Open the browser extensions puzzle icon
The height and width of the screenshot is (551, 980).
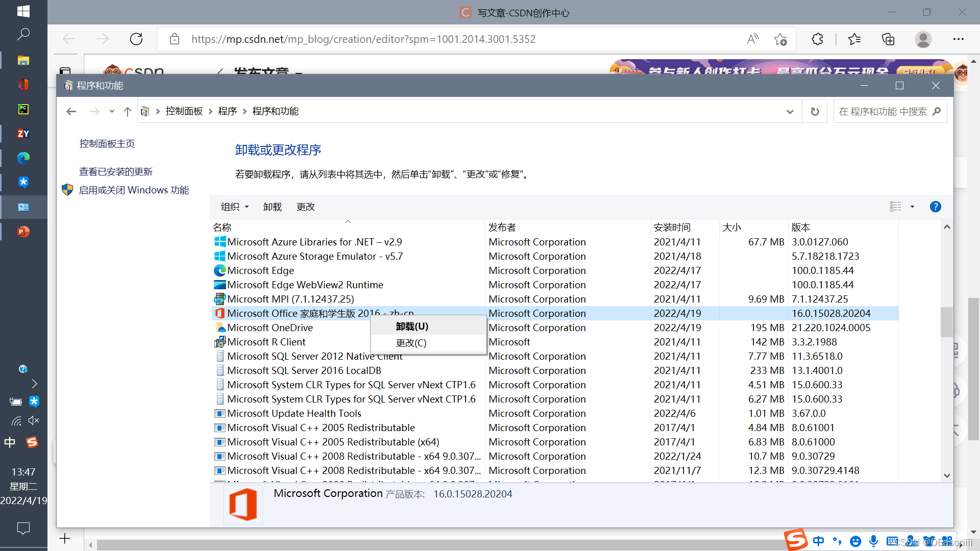(x=817, y=39)
